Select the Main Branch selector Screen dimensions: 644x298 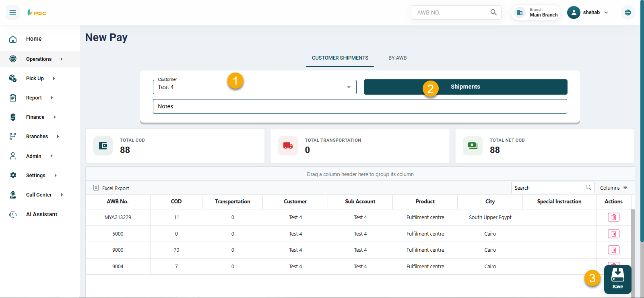(536, 12)
